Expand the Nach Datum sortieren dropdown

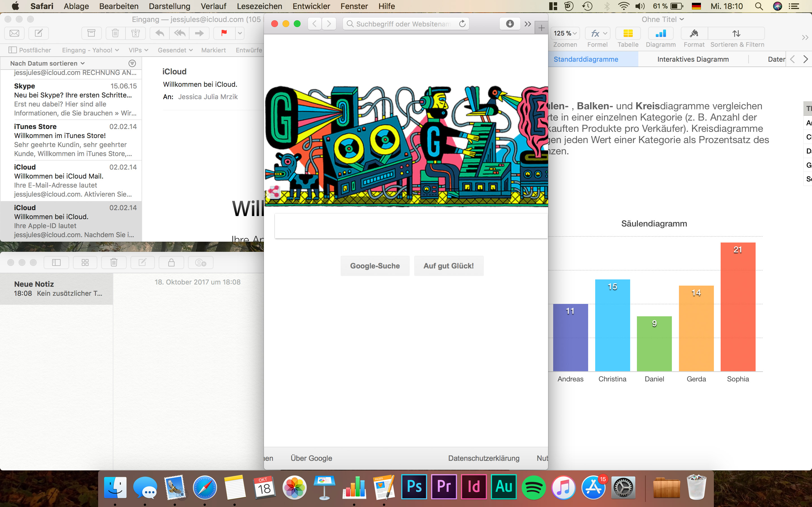(47, 63)
